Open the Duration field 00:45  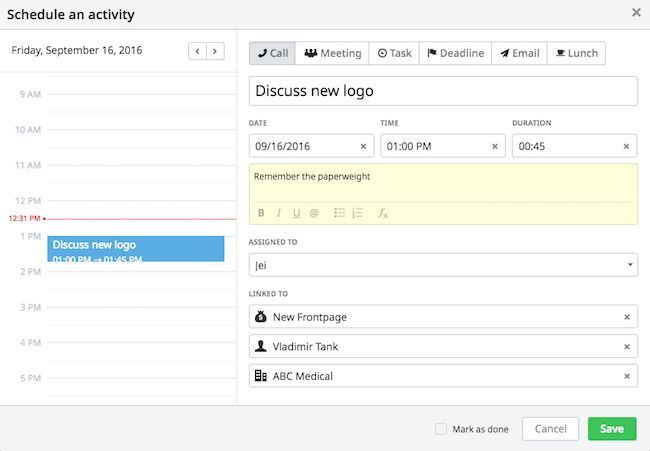[574, 146]
